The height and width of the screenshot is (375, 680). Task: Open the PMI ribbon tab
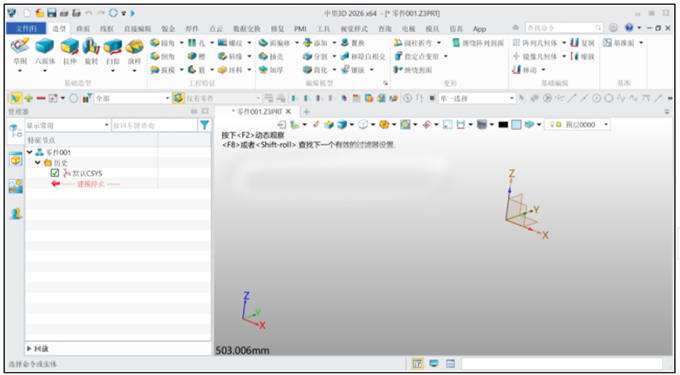coord(300,29)
